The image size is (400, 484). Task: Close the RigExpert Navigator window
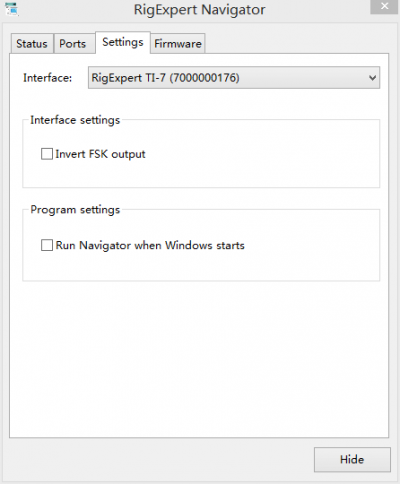385,7
